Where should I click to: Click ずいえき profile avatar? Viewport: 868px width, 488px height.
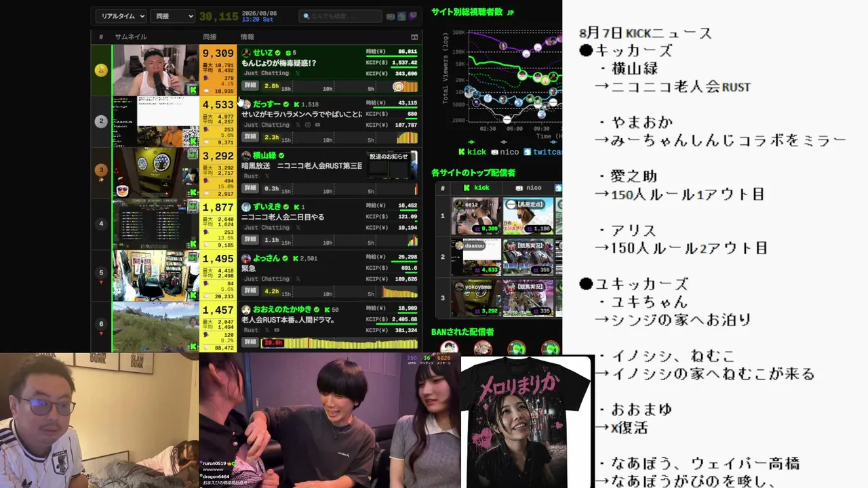[246, 207]
